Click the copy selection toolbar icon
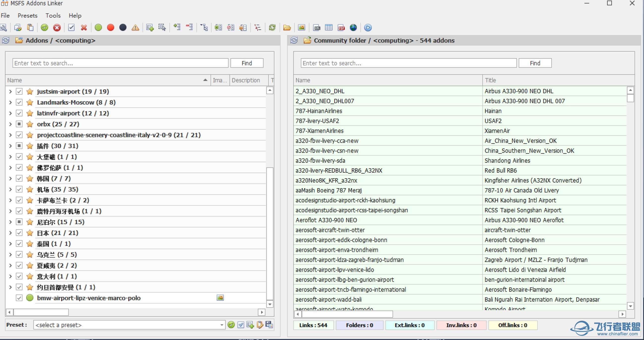644x340 pixels. (18, 27)
